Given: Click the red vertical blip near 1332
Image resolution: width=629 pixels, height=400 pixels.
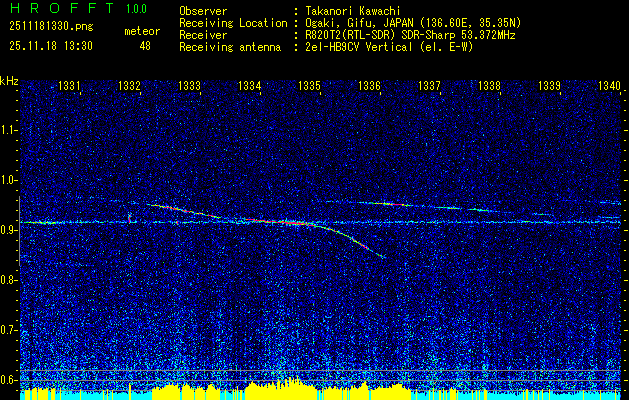Looking at the screenshot, I should (129, 219).
